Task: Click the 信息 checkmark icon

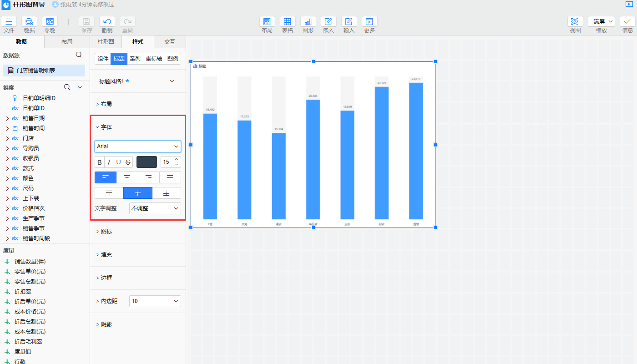Action: [627, 22]
